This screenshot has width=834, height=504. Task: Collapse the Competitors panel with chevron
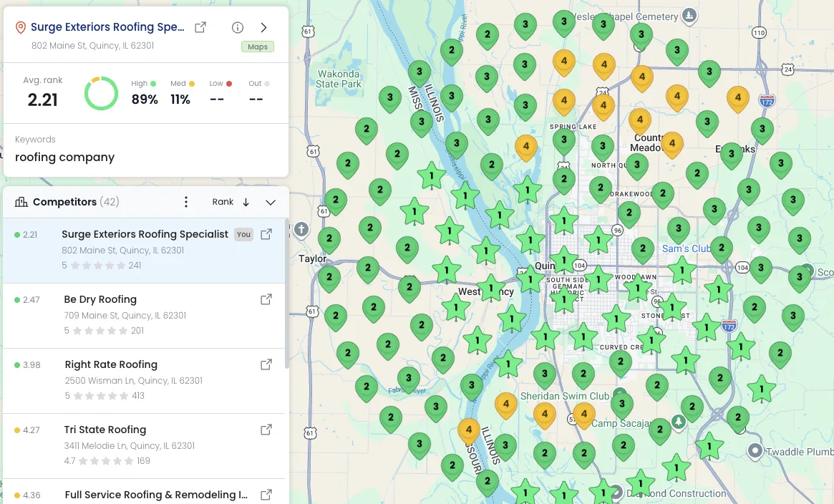point(270,202)
